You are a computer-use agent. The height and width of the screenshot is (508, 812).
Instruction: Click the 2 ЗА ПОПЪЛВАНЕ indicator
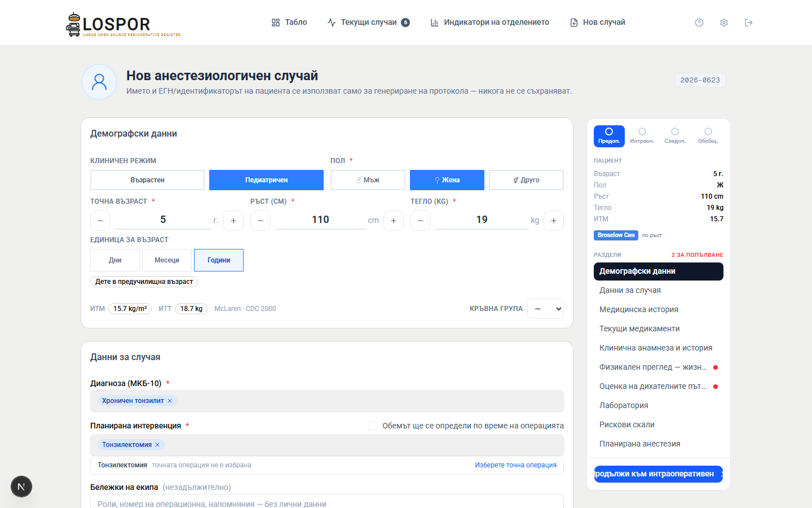click(697, 255)
